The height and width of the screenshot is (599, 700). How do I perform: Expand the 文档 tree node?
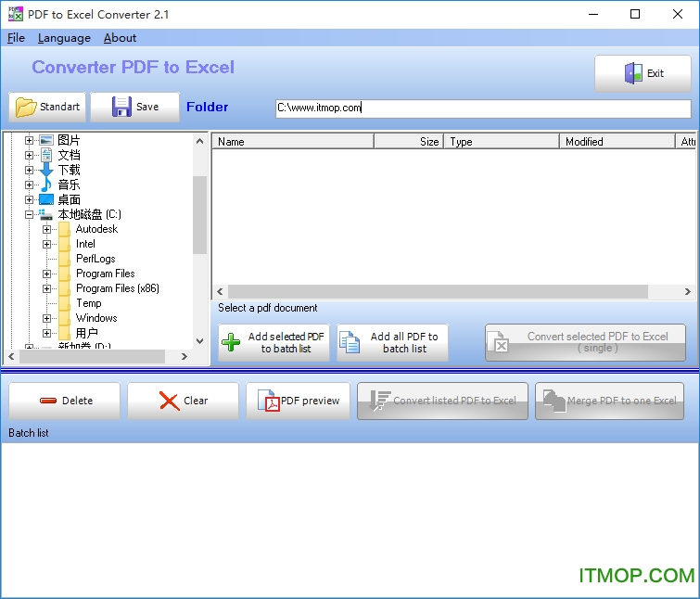pyautogui.click(x=29, y=156)
